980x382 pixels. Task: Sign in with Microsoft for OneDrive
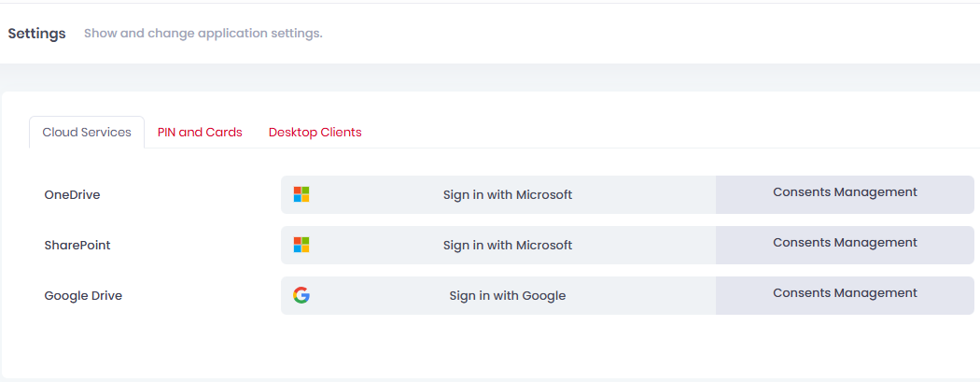[x=498, y=194]
